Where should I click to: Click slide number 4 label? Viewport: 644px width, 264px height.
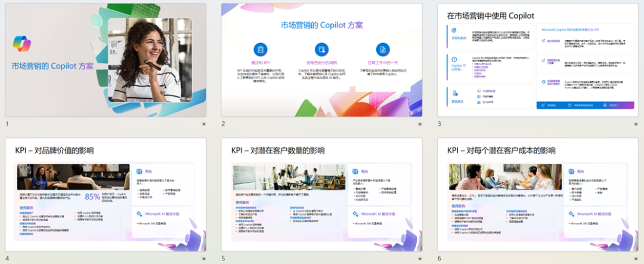pyautogui.click(x=7, y=259)
